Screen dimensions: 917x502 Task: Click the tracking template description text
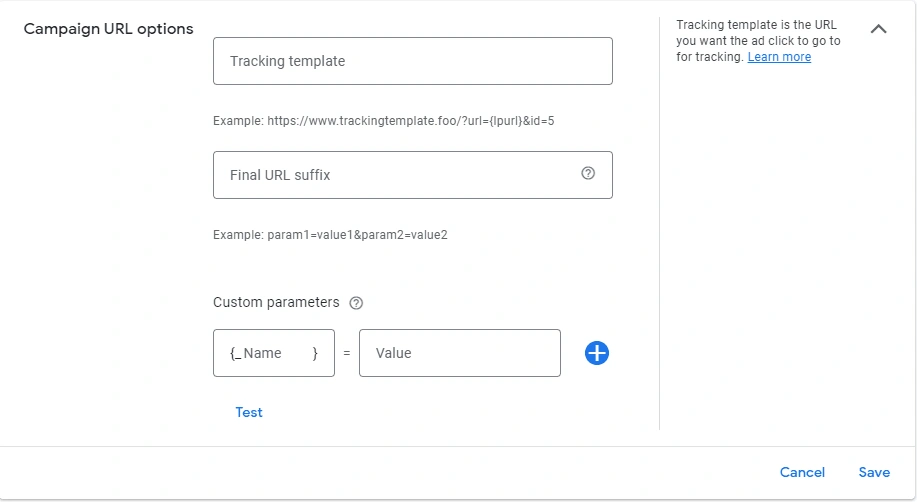(x=758, y=41)
